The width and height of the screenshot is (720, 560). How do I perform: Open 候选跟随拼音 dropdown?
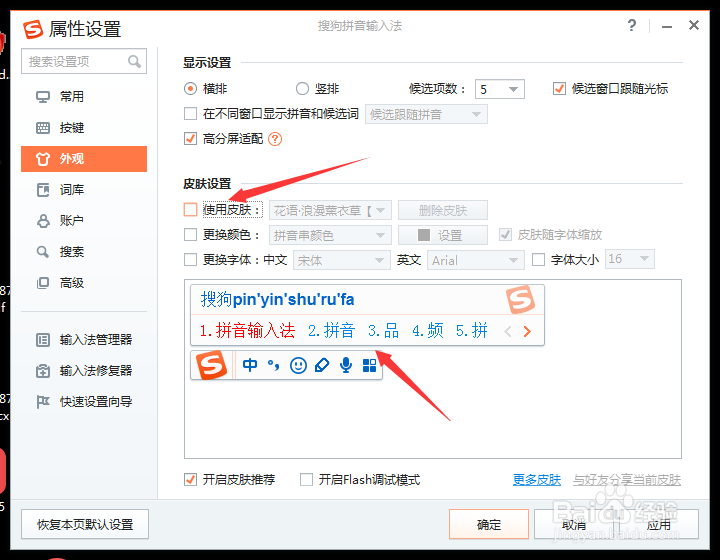427,114
